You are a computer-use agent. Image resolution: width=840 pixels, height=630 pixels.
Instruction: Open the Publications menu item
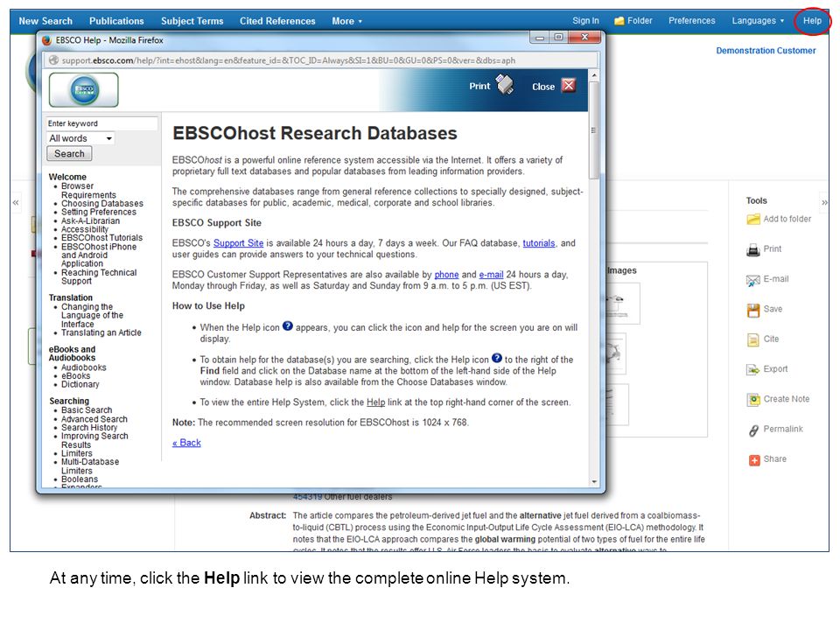(116, 21)
